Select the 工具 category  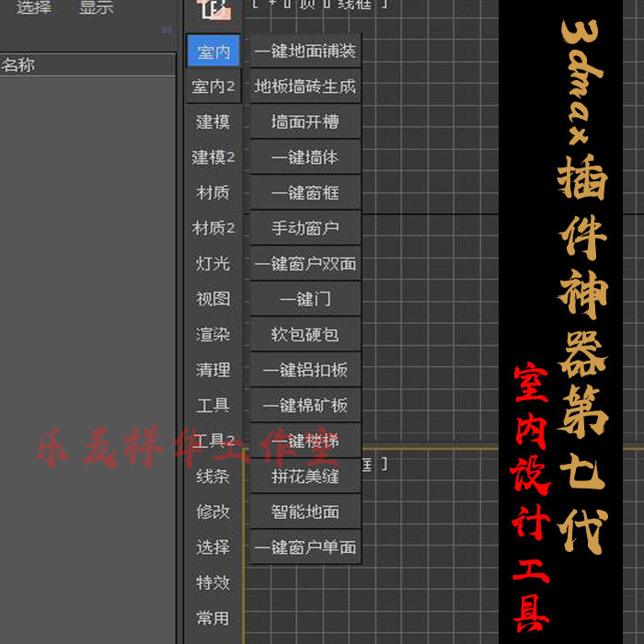pos(213,406)
